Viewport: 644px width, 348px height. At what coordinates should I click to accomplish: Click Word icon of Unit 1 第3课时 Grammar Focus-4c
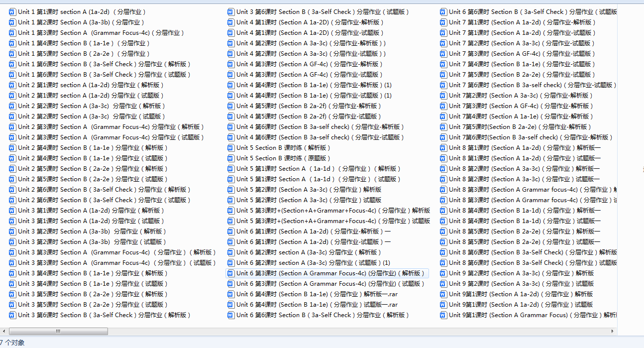tap(12, 32)
